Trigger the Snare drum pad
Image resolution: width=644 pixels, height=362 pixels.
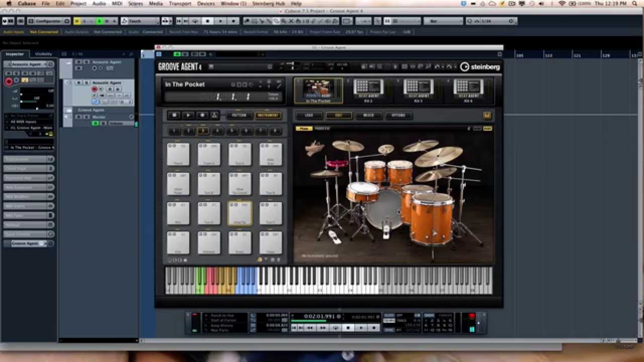coord(240,243)
